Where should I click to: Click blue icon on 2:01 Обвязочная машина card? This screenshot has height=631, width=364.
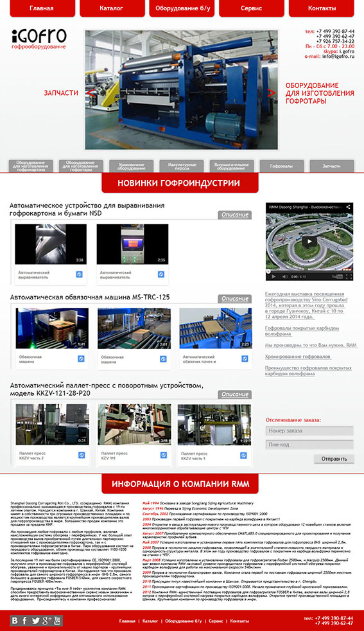coord(163,359)
